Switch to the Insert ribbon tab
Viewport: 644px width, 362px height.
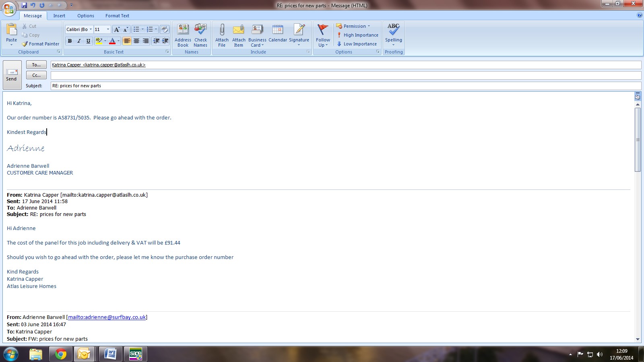(59, 16)
